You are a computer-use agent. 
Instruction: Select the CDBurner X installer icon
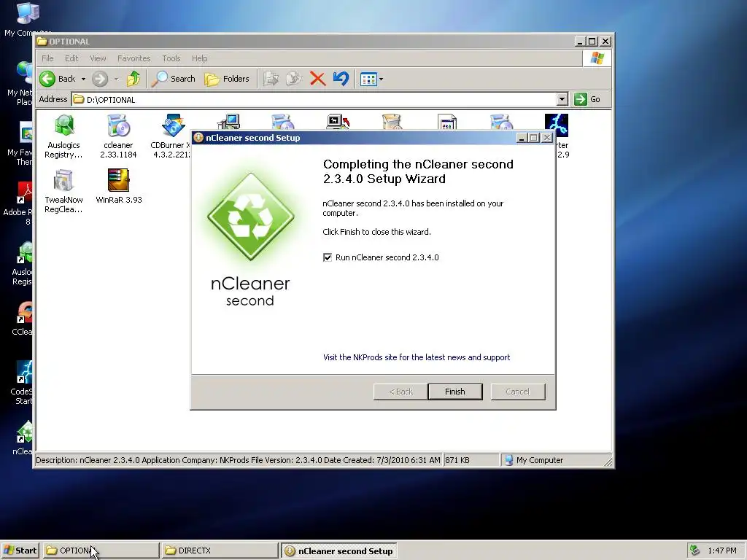(x=173, y=125)
